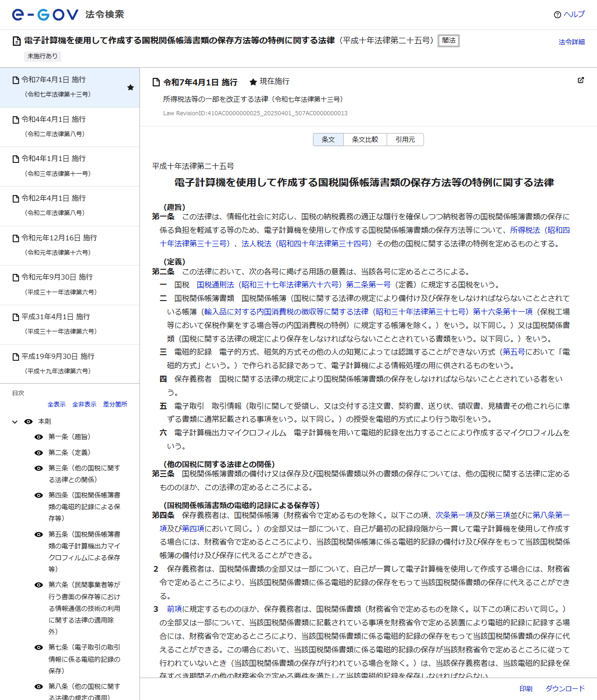Switch to the 条文比較 tab

tap(365, 140)
